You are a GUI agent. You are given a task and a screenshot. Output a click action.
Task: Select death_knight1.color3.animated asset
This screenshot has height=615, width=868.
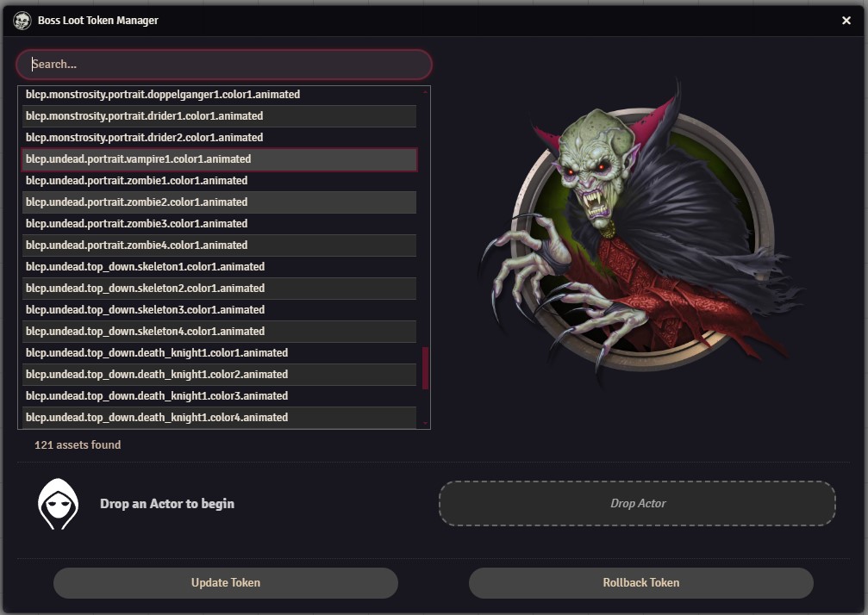pos(219,396)
